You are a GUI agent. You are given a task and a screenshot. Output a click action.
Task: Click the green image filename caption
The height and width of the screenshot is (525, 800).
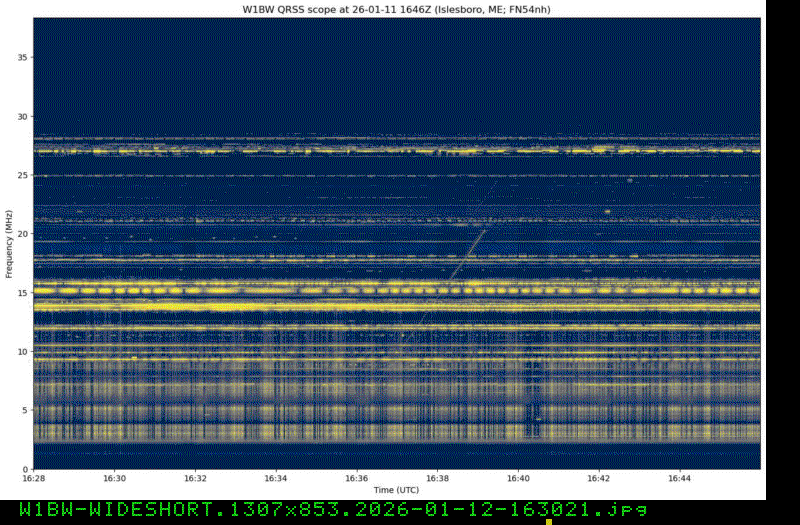(x=325, y=509)
